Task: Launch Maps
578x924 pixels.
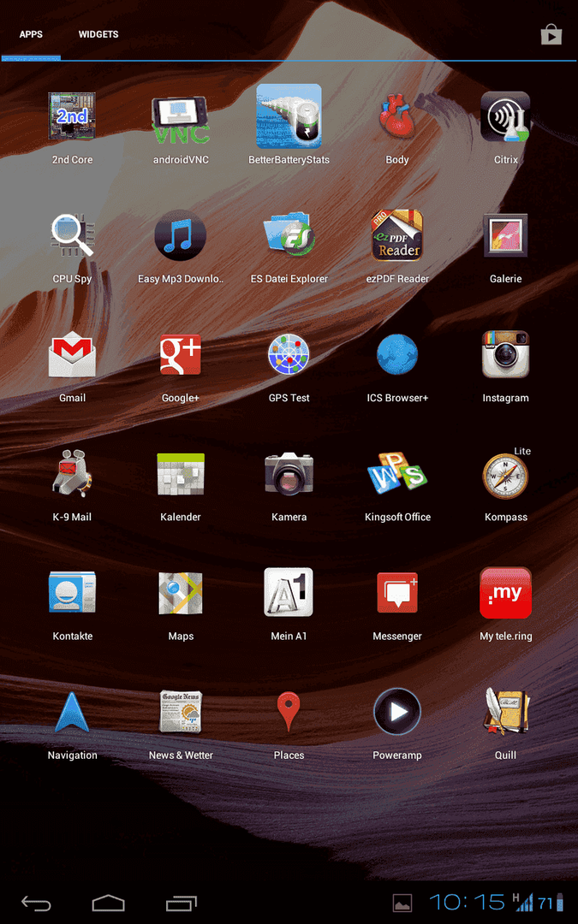Action: point(181,593)
